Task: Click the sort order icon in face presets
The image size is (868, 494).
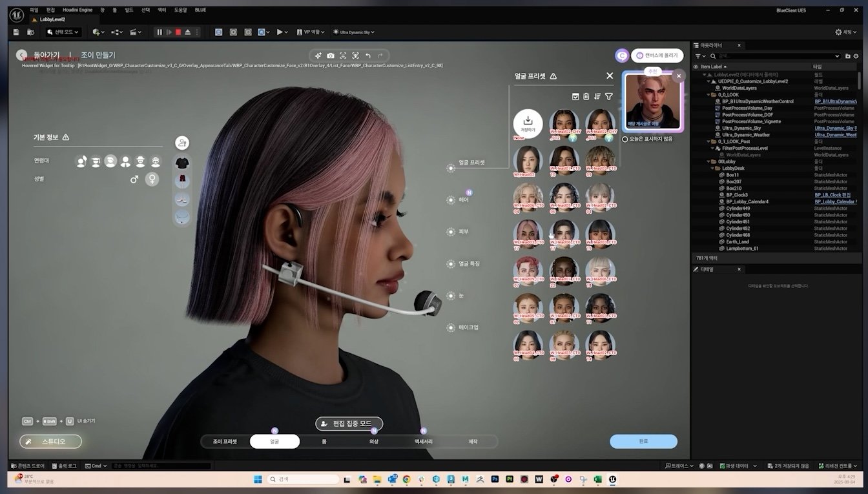Action: (597, 96)
